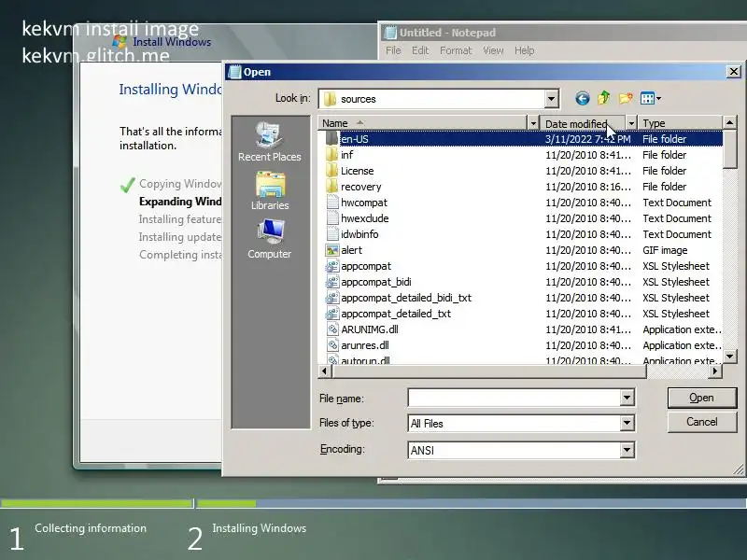
Task: Click the Notepad window title icon
Action: click(x=390, y=33)
